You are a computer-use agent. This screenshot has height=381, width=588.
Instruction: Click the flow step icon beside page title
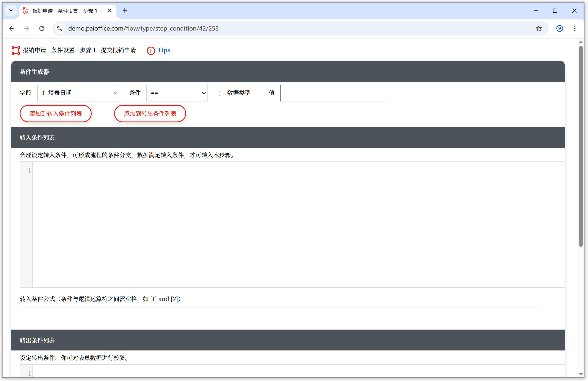coord(16,51)
